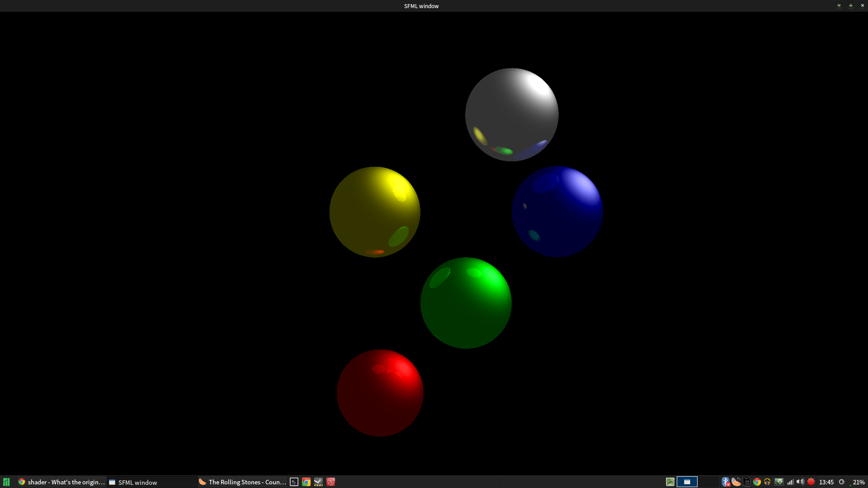This screenshot has height=488, width=868.
Task: Click the Chrome tray icon
Action: pyautogui.click(x=757, y=482)
